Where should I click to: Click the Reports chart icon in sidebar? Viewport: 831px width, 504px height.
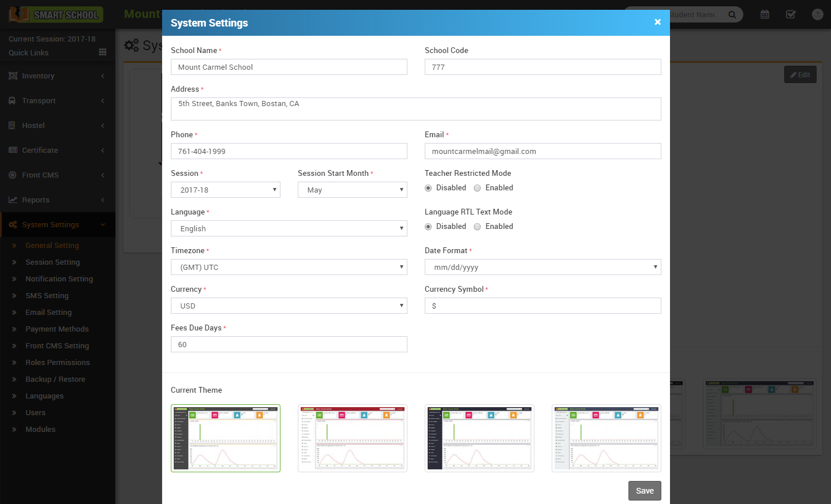12,200
